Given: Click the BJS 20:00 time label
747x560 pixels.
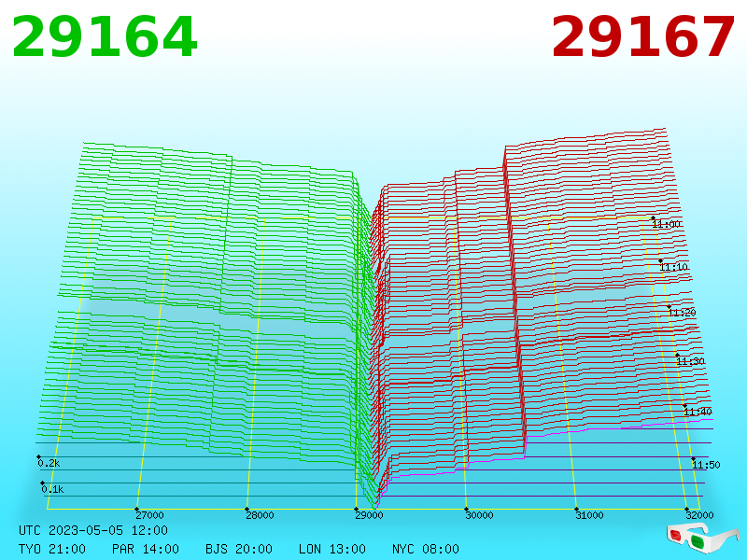Looking at the screenshot, I should coord(239,549).
